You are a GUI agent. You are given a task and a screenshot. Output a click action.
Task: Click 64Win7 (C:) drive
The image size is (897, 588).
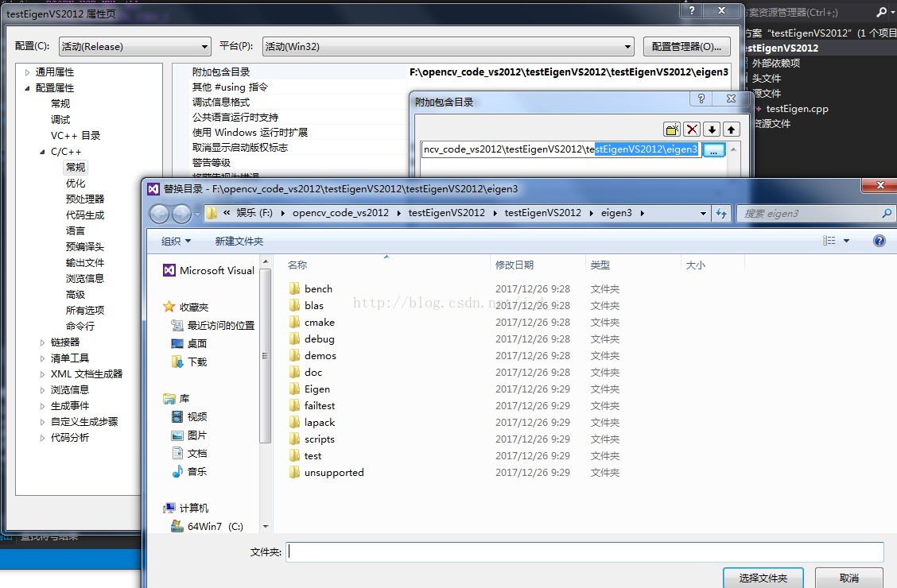207,526
